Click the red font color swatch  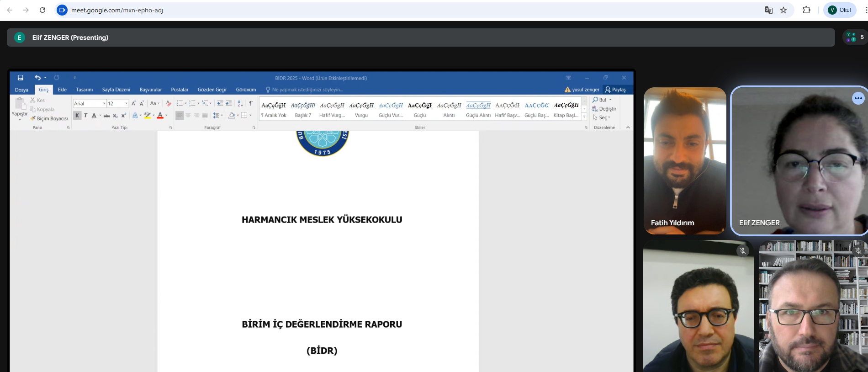[x=160, y=116]
